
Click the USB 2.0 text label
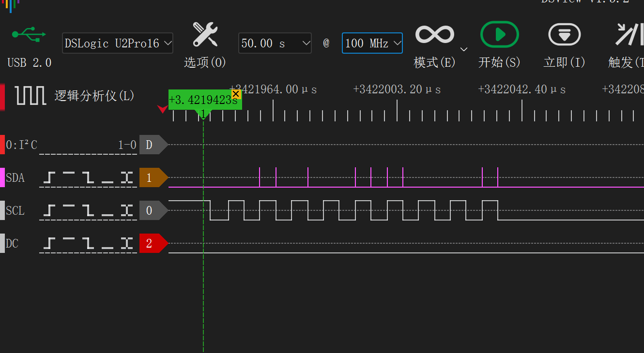point(30,63)
